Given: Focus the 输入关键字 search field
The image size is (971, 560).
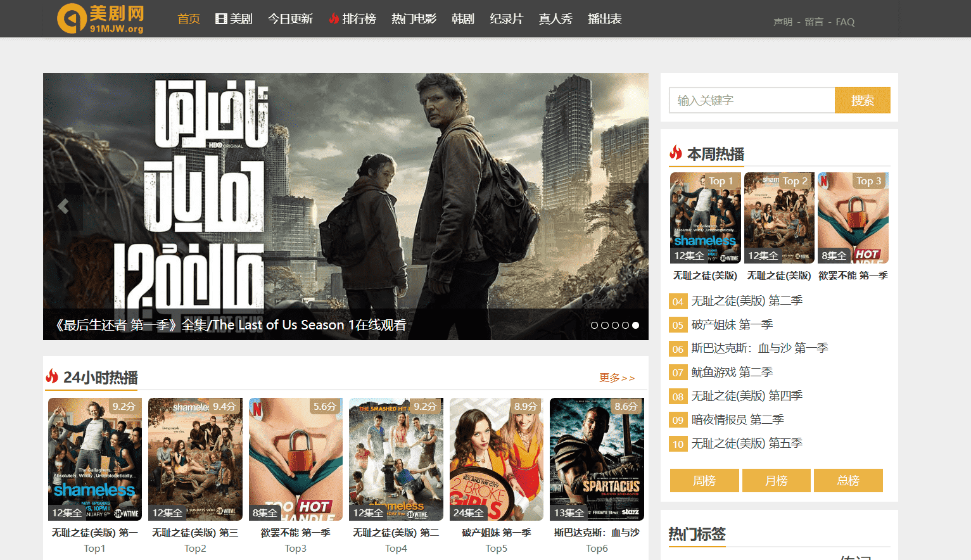Looking at the screenshot, I should (x=752, y=100).
